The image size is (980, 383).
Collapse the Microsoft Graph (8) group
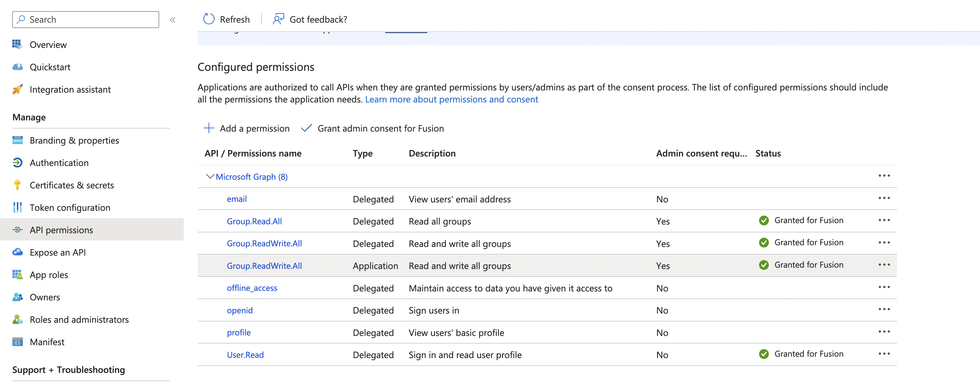point(209,176)
